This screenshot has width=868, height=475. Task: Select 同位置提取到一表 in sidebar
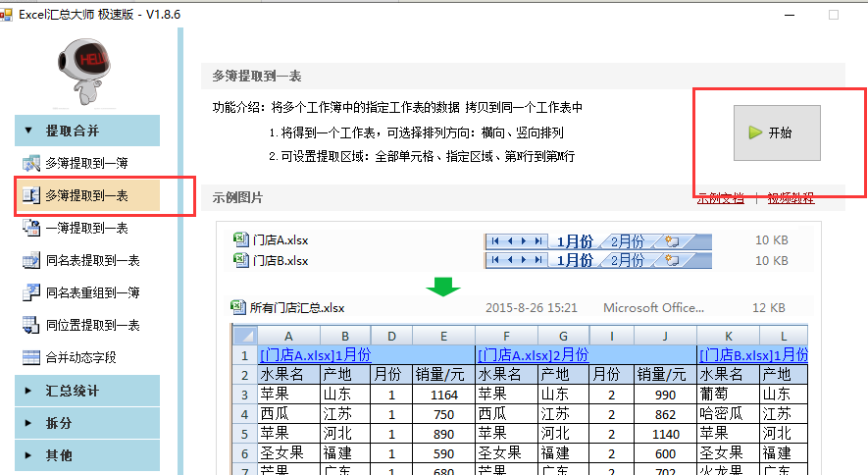(87, 325)
